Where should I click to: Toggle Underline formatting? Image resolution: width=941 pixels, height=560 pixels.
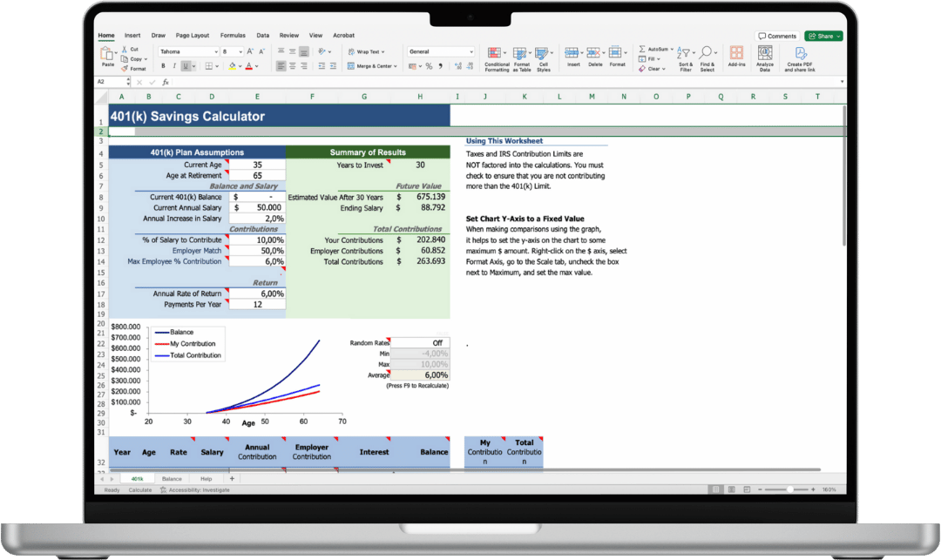(x=186, y=66)
